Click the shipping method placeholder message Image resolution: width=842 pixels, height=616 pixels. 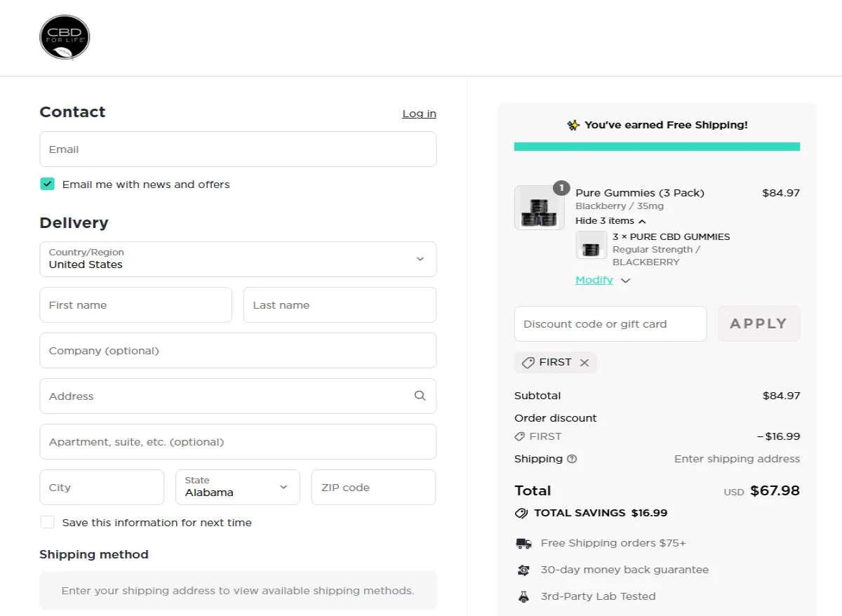point(238,590)
